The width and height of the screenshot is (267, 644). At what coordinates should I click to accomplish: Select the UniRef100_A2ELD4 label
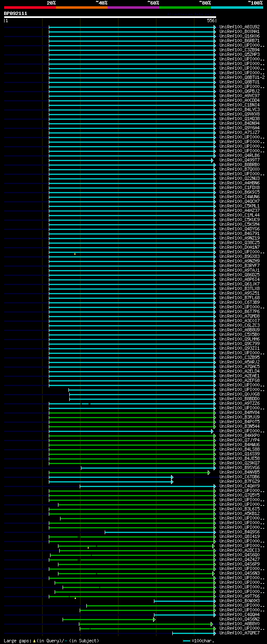point(239,371)
